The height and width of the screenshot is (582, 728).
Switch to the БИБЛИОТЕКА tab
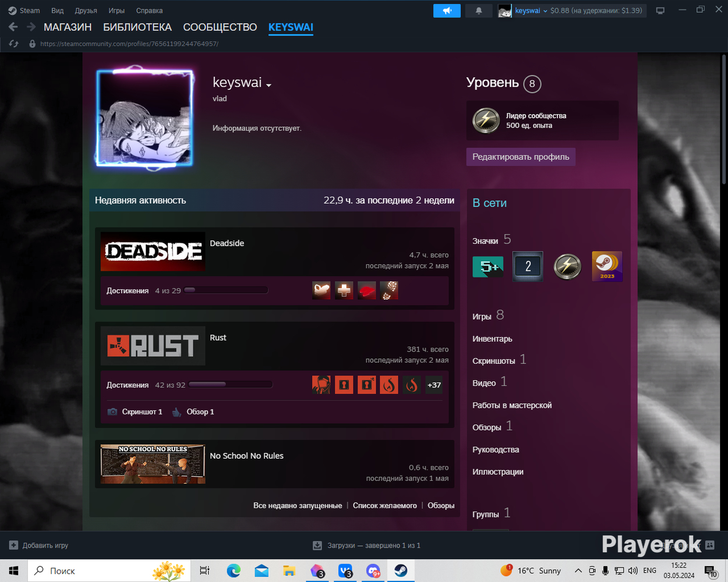coord(137,27)
